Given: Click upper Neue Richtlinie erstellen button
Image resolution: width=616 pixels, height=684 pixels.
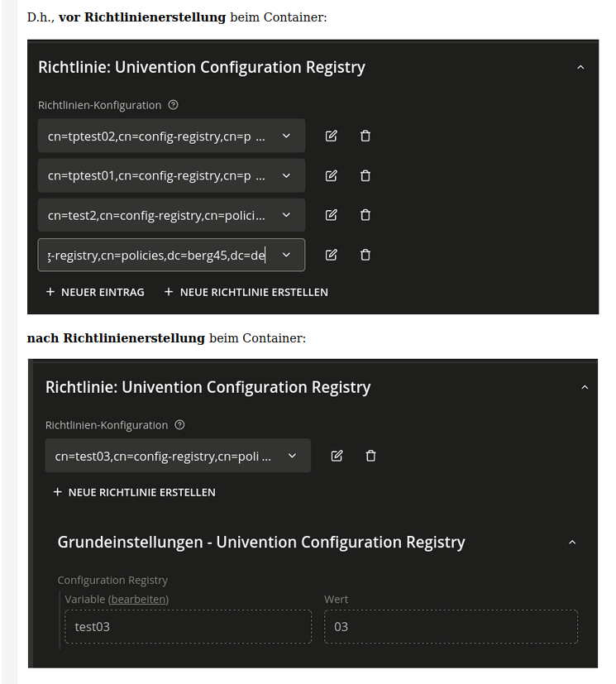Looking at the screenshot, I should [x=246, y=292].
